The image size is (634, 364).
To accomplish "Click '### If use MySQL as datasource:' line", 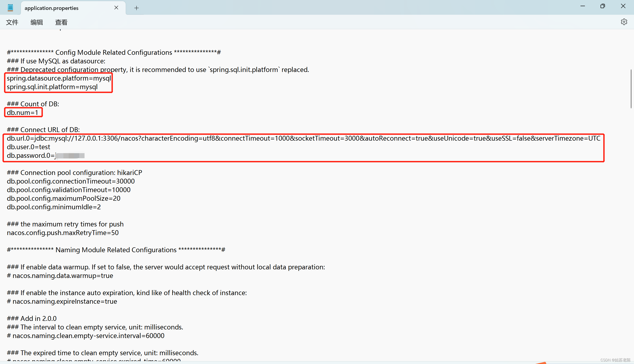I will pyautogui.click(x=56, y=61).
